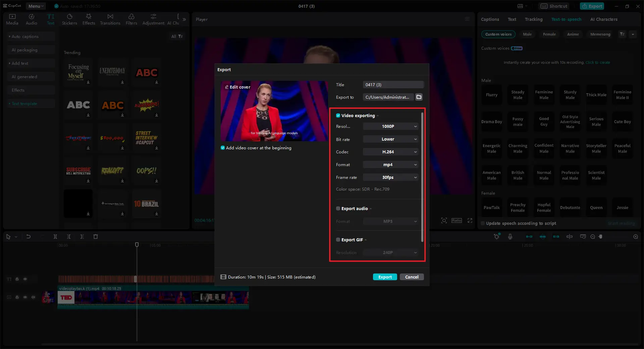
Task: Open the audio Format MP3 dropdown
Action: click(x=391, y=221)
